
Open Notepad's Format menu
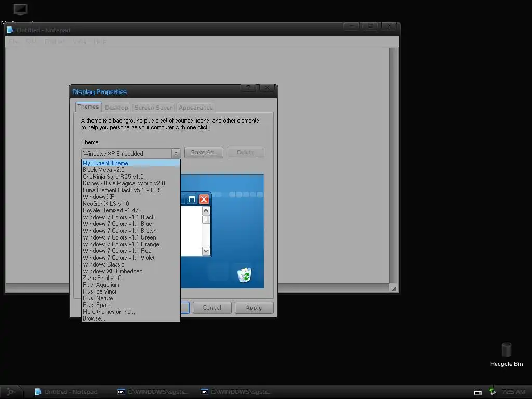point(55,42)
